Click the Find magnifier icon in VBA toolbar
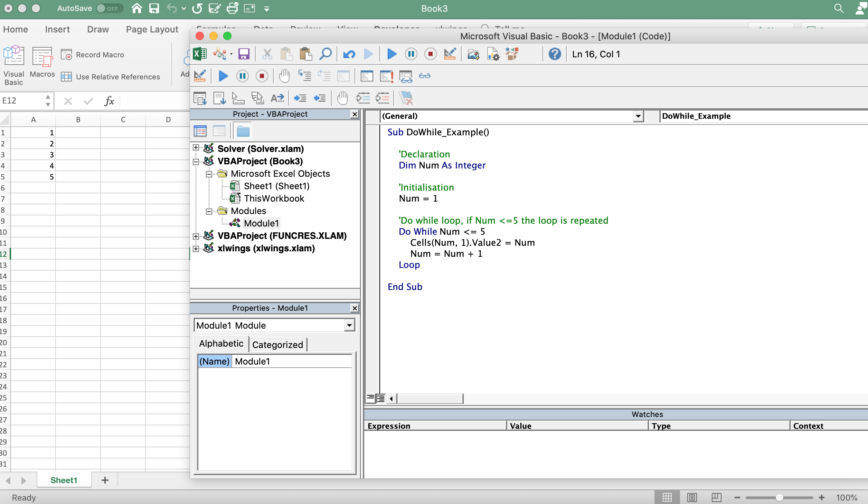Image resolution: width=868 pixels, height=504 pixels. 325,54
